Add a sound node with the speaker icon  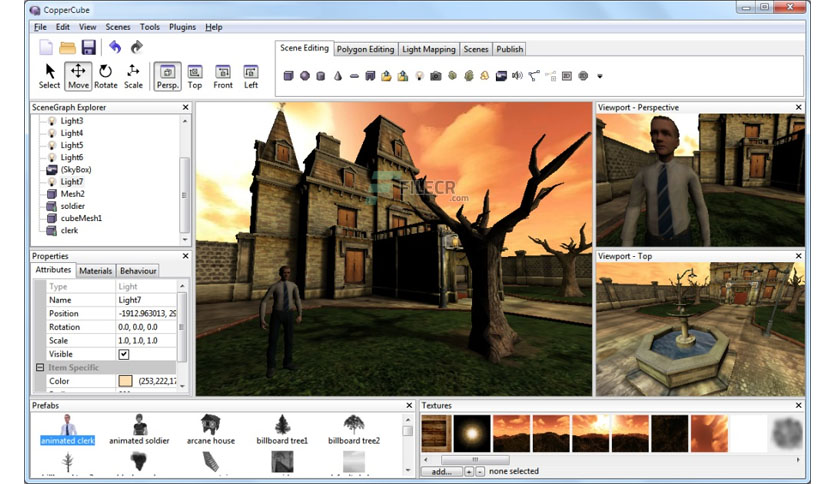tap(517, 76)
